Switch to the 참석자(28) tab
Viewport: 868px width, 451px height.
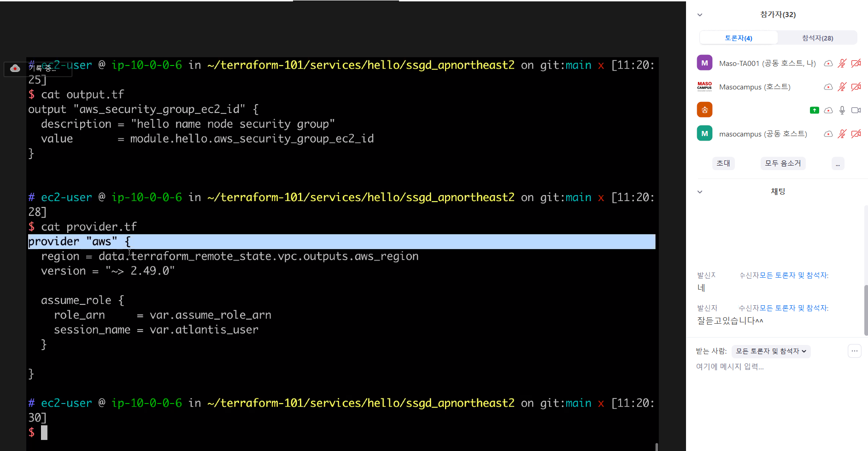click(817, 38)
